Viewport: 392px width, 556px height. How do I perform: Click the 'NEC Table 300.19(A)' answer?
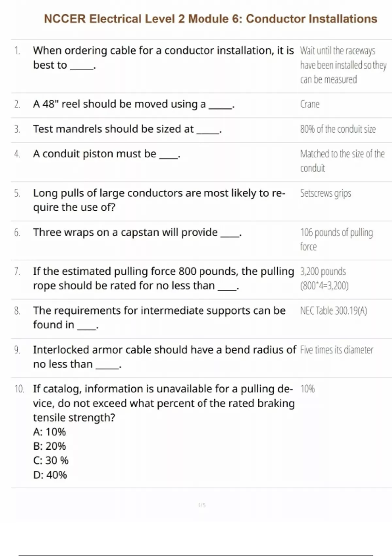tap(334, 311)
